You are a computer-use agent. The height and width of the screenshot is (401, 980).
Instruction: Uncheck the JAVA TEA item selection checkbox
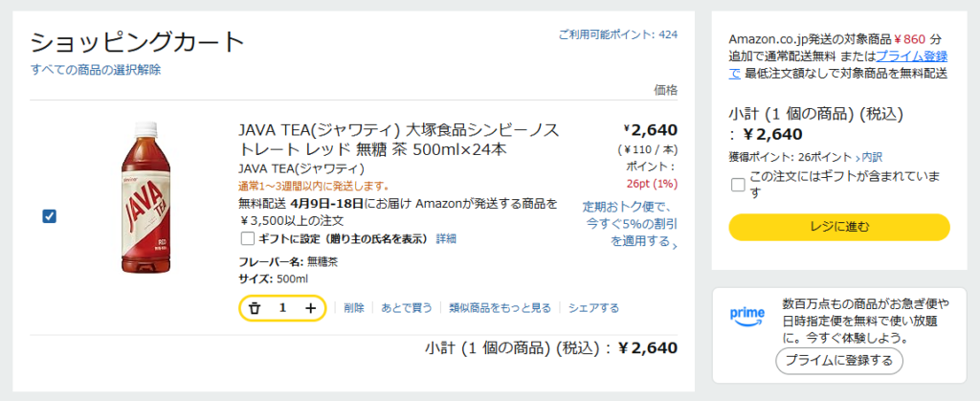50,216
